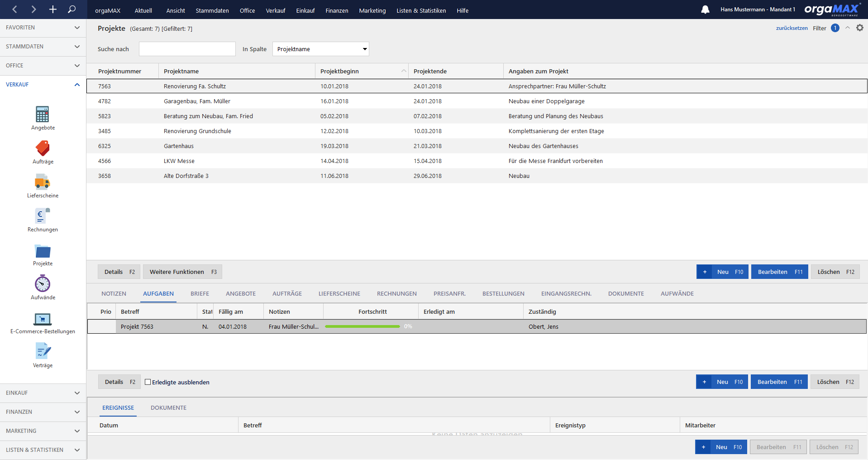Click the zurücksetzen link
Image resolution: width=868 pixels, height=460 pixels.
(792, 28)
